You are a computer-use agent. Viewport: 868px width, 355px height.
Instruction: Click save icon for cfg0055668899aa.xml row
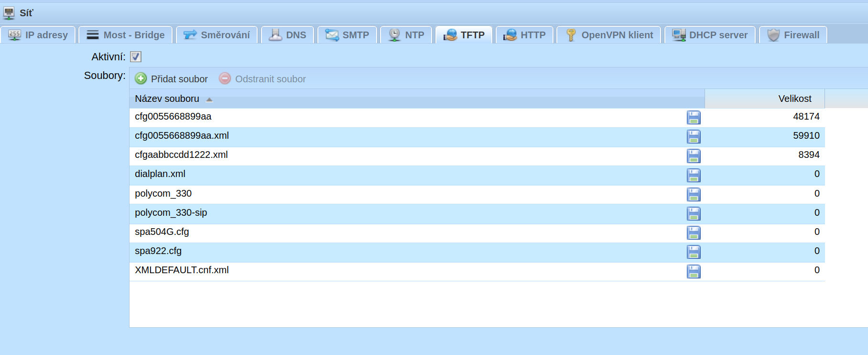tap(694, 137)
